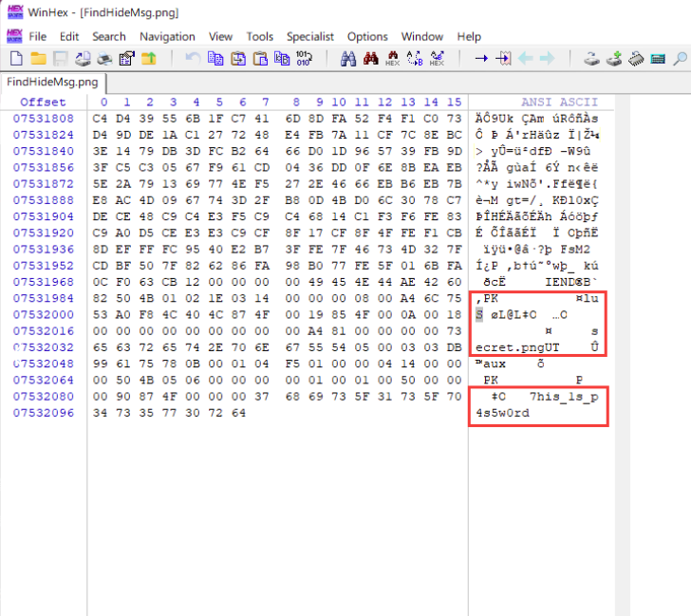Open the Specialist menu

pos(310,36)
